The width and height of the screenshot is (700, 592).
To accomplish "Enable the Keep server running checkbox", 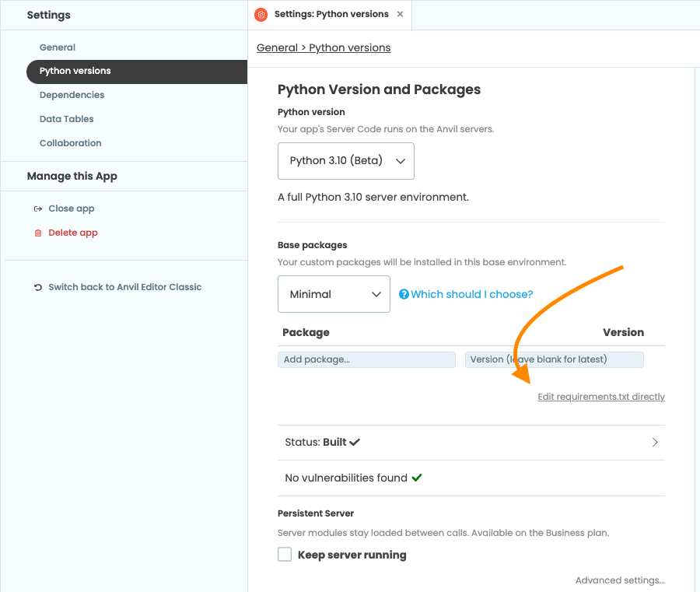I will pos(285,555).
